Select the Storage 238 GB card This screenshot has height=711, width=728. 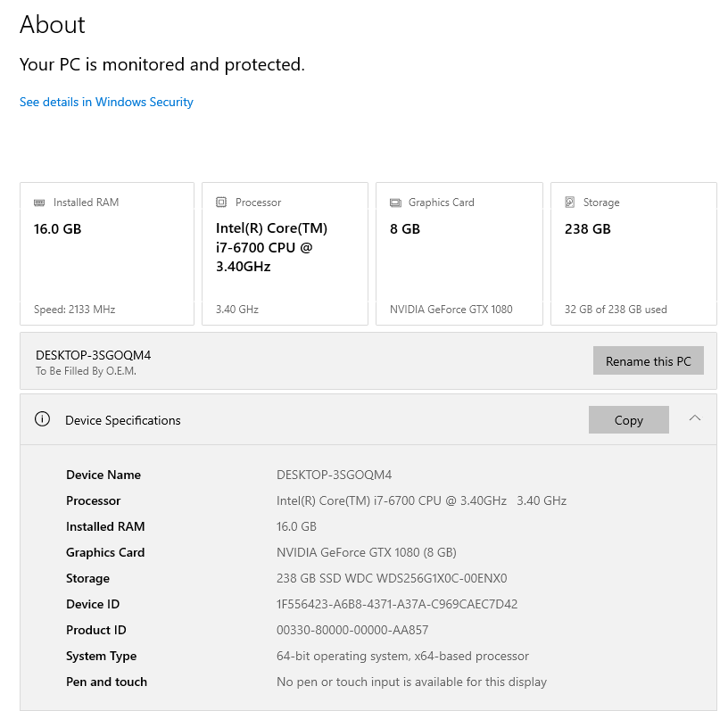pyautogui.click(x=633, y=254)
